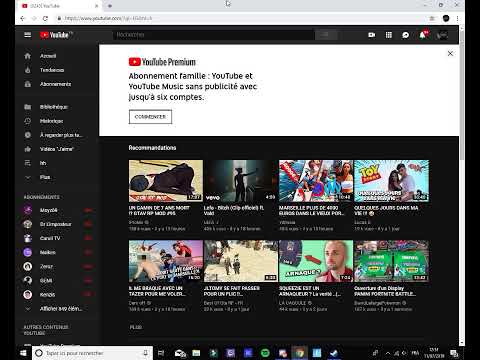Open the vevo 'Lefa - Bitch' thumbnail
The height and width of the screenshot is (360, 480).
click(241, 181)
